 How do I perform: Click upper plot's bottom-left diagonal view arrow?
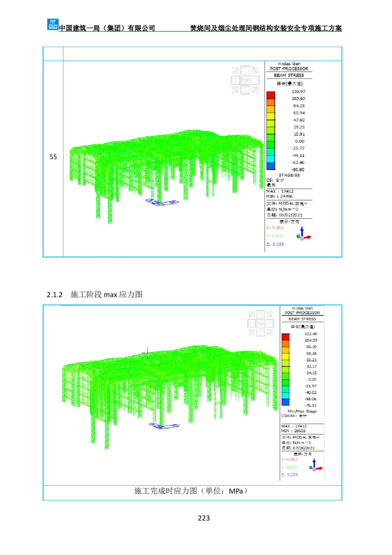(236, 89)
